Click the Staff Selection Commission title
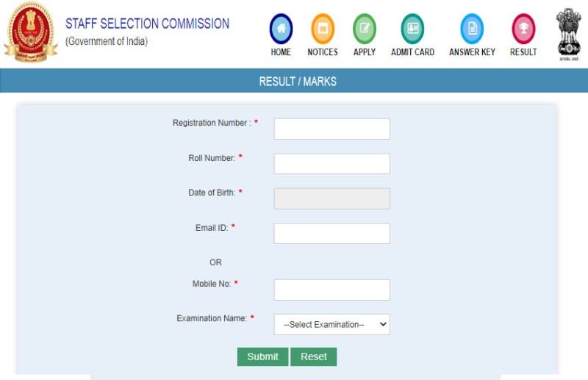588x380 pixels. point(147,24)
